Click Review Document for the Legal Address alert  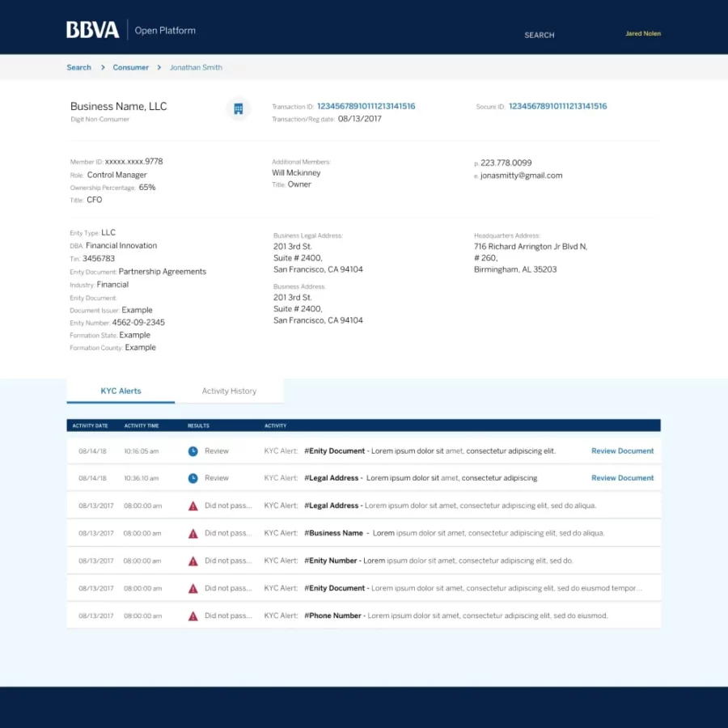coord(622,478)
